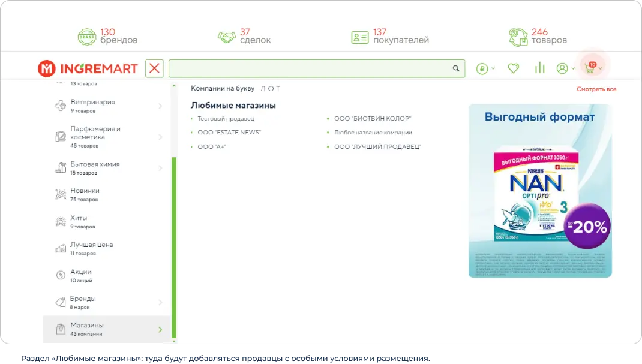The image size is (642, 364).
Task: Close the catalog menu with the red X
Action: click(x=154, y=68)
